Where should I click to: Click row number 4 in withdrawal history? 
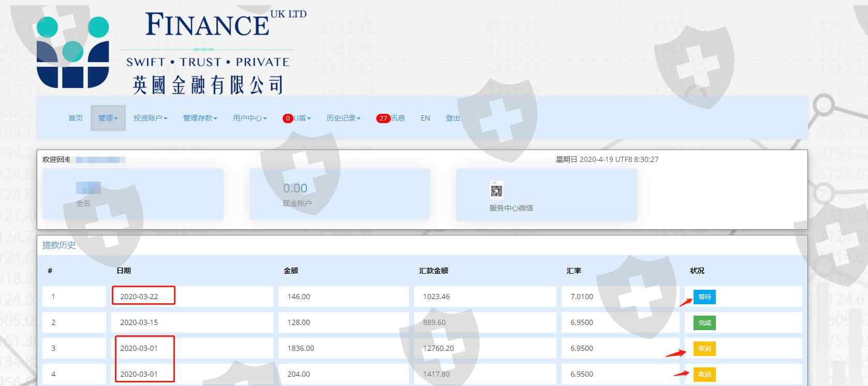[53, 374]
